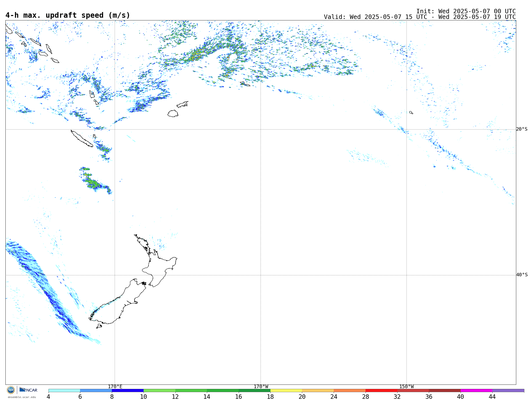Select the dark red 36–40 m/s swatch
Viewport: 532px width, 400px height.
click(x=445, y=391)
